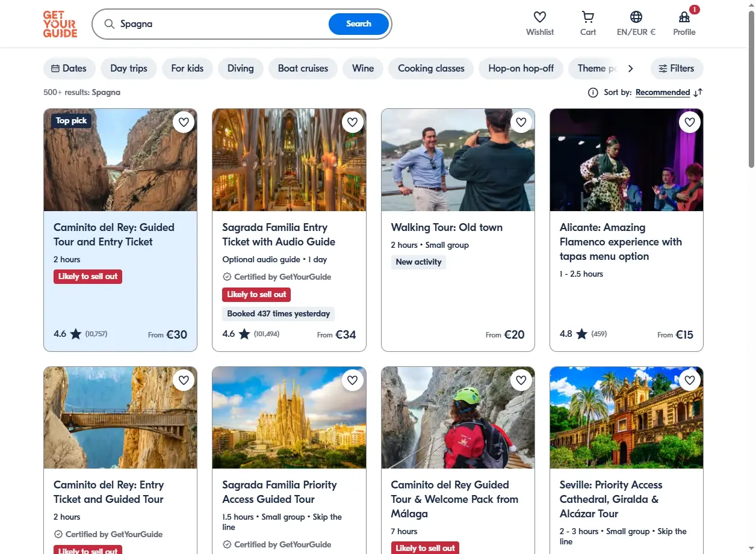Open Walking Tour: Old town title
This screenshot has width=756, height=554.
(447, 227)
